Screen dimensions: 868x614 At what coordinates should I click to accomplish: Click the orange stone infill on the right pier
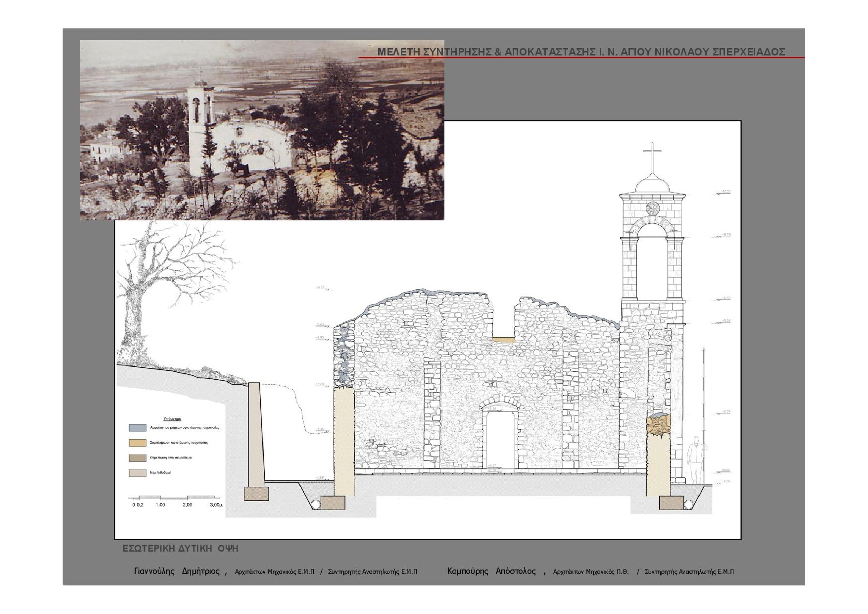coord(658,424)
